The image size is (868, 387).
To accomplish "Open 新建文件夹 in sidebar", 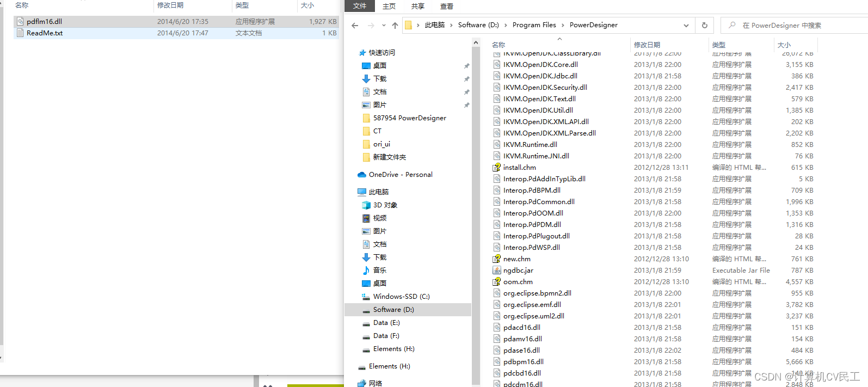I will click(x=390, y=157).
